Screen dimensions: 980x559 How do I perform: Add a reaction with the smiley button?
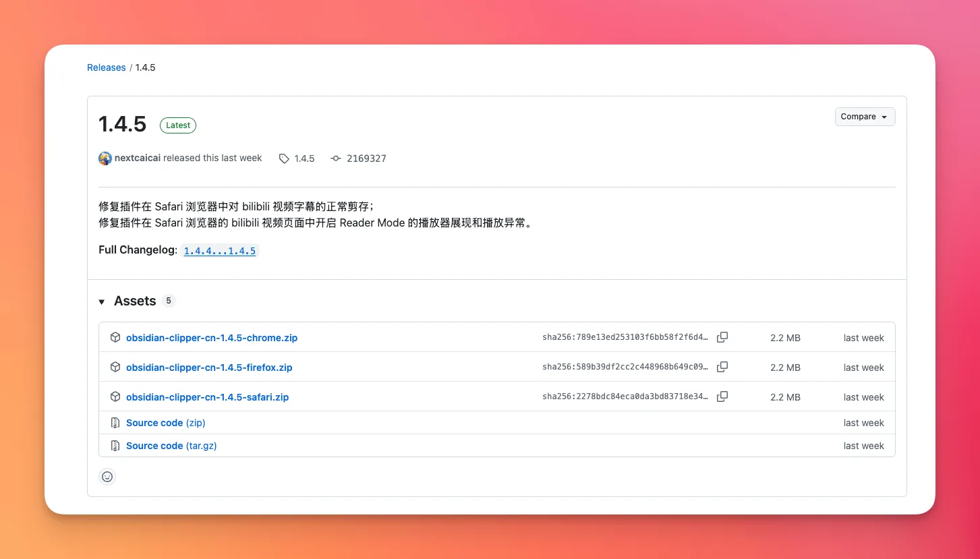point(107,477)
